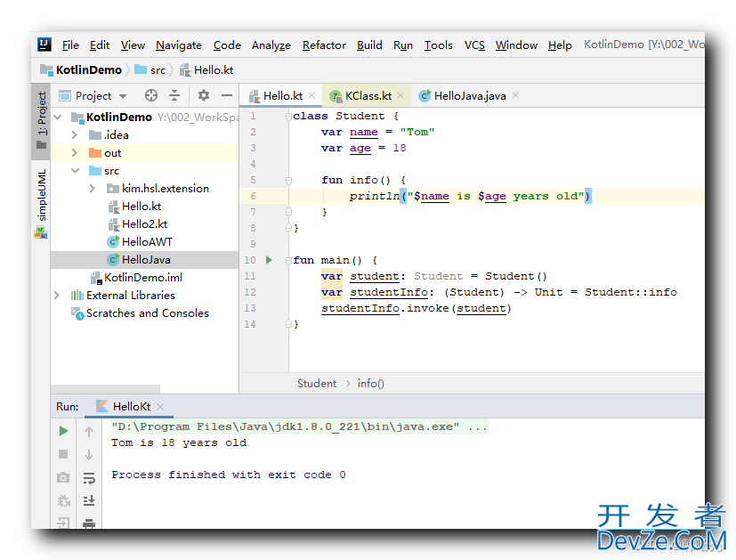The height and width of the screenshot is (560, 736).
Task: Open the Analyze menu
Action: tap(271, 45)
